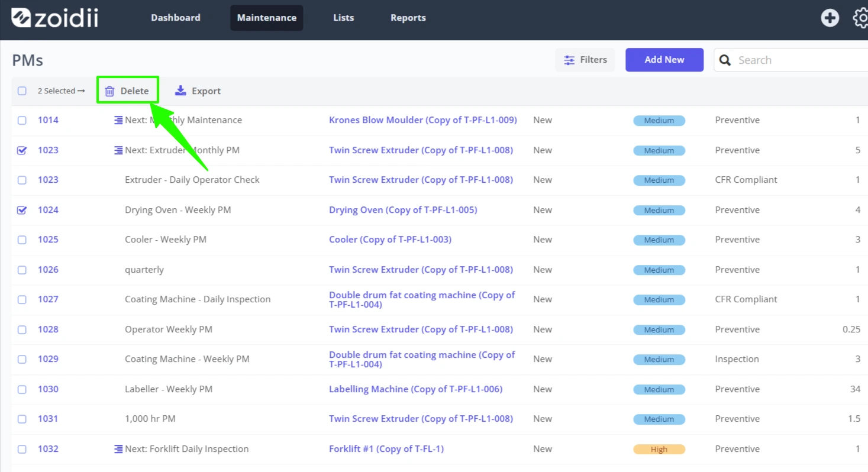Screen dimensions: 868x472
Task: Go to the Dashboard menu
Action: [176, 18]
